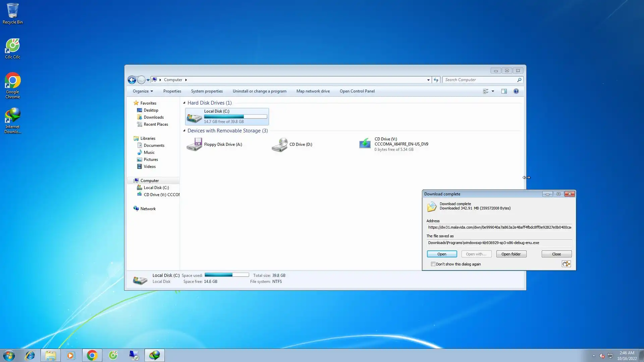Click Local Disk (C:) space usage bar

pos(235,117)
